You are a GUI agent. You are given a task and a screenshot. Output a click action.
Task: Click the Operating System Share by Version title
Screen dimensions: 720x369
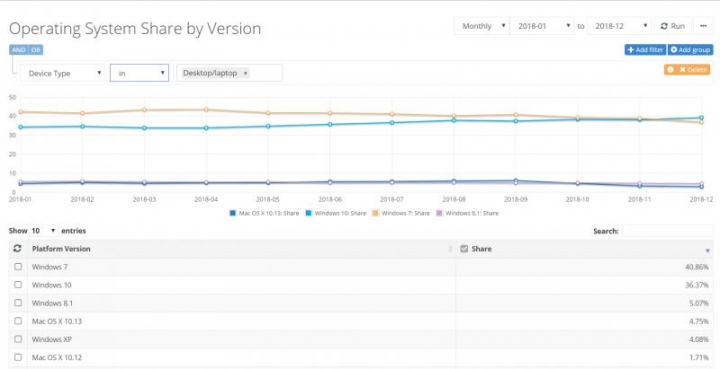pyautogui.click(x=135, y=28)
